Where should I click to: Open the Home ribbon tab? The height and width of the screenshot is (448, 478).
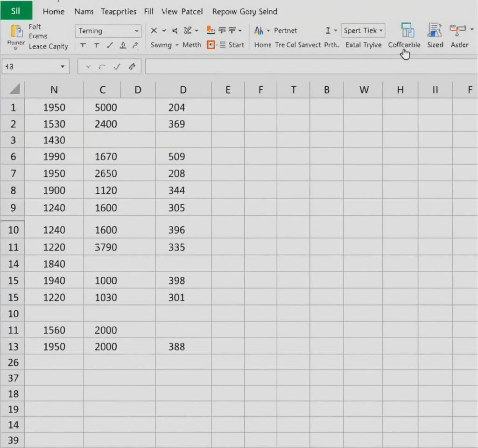click(54, 11)
